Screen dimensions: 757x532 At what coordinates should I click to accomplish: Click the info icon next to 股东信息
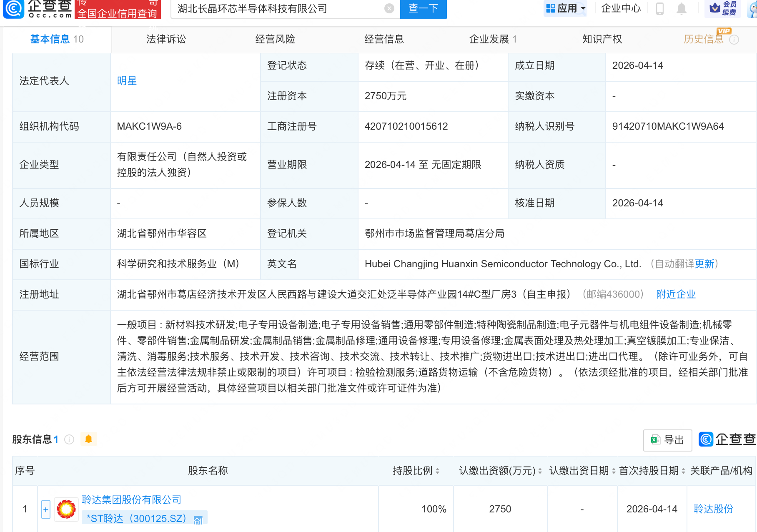click(69, 439)
